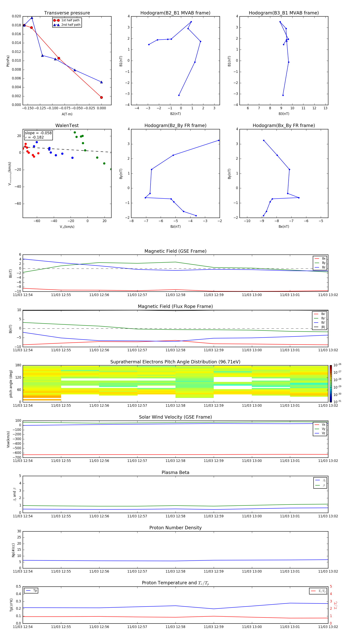Click 'Suprathermal Electrons Pitch Angle Distribution' title

(175, 362)
